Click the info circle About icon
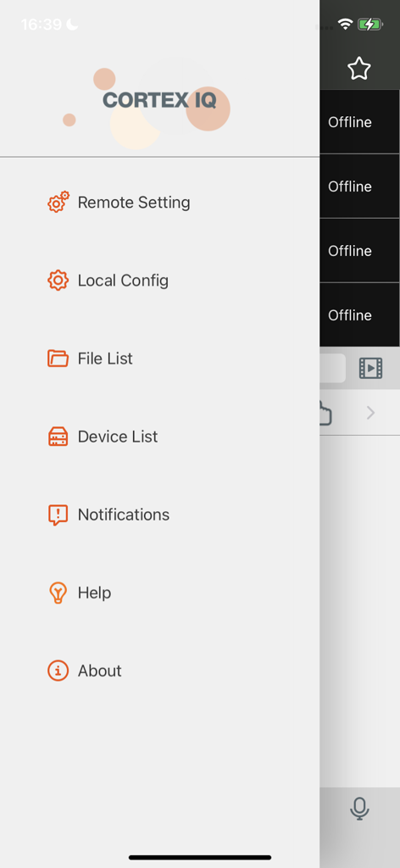This screenshot has width=400, height=868. [58, 671]
